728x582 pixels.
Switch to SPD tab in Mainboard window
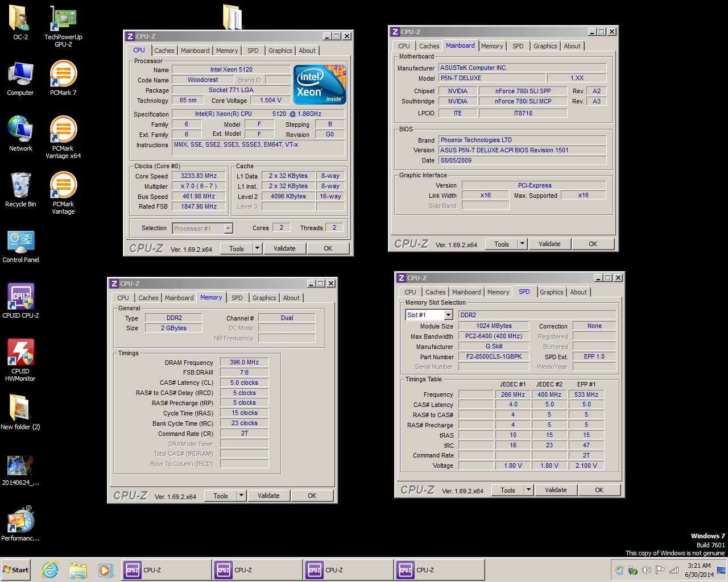coord(518,46)
